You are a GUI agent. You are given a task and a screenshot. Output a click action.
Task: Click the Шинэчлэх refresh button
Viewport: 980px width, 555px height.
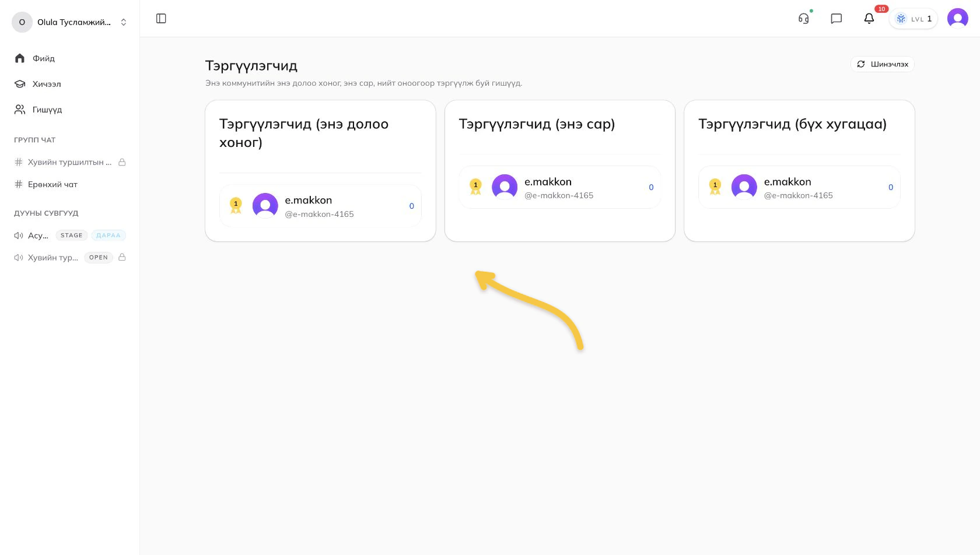click(883, 64)
